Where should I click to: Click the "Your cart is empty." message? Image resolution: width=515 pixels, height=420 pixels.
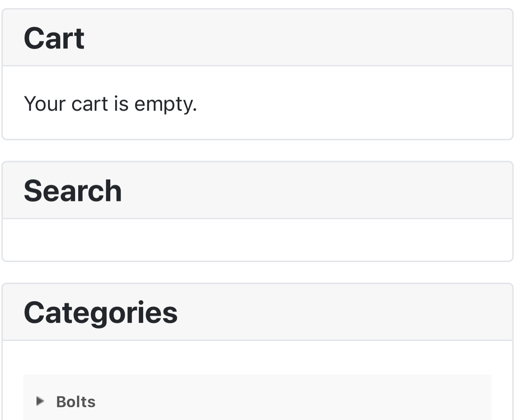click(110, 104)
